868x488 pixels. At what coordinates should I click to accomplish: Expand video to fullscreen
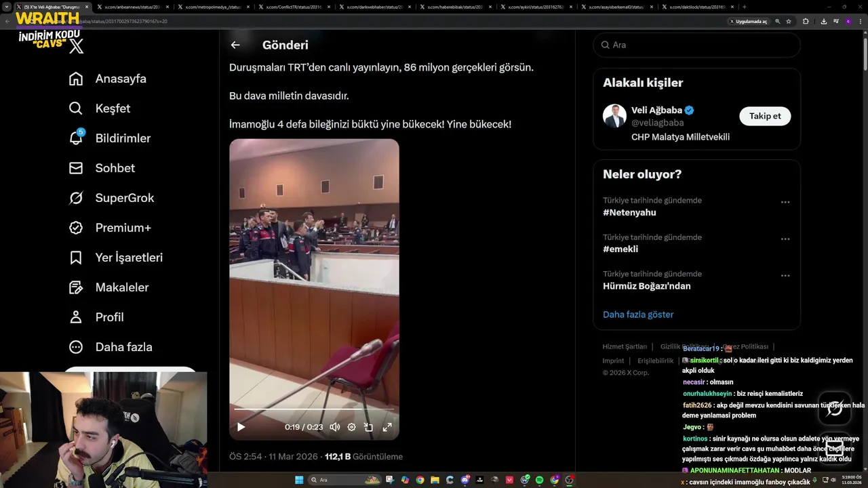coord(387,427)
